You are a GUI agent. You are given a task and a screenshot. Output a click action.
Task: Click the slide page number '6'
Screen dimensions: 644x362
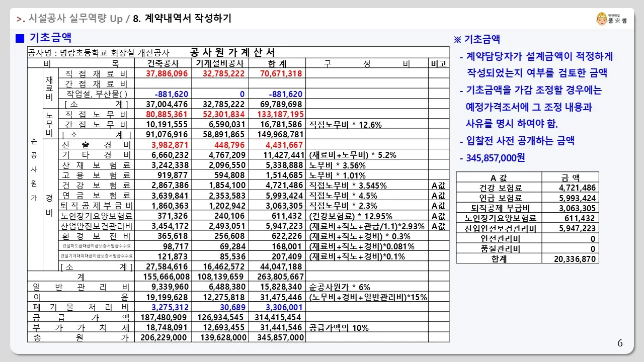620,343
